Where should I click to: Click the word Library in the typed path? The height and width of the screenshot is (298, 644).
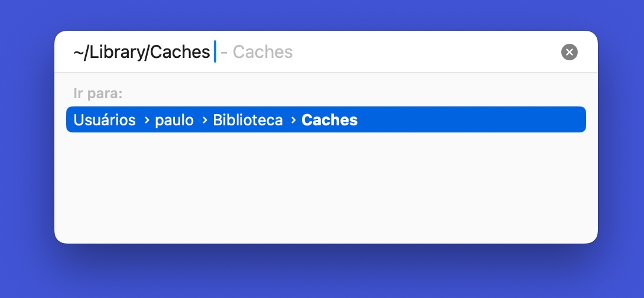click(116, 52)
